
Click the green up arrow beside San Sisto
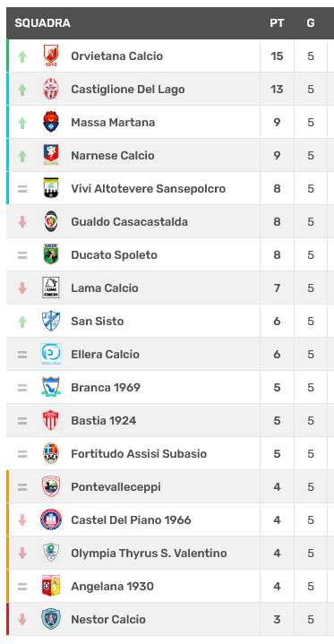[22, 322]
